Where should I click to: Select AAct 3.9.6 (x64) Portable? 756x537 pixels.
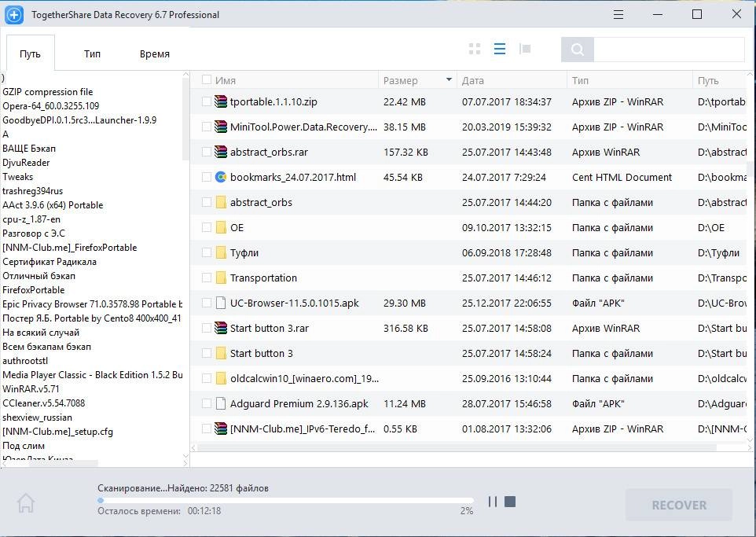pyautogui.click(x=53, y=205)
